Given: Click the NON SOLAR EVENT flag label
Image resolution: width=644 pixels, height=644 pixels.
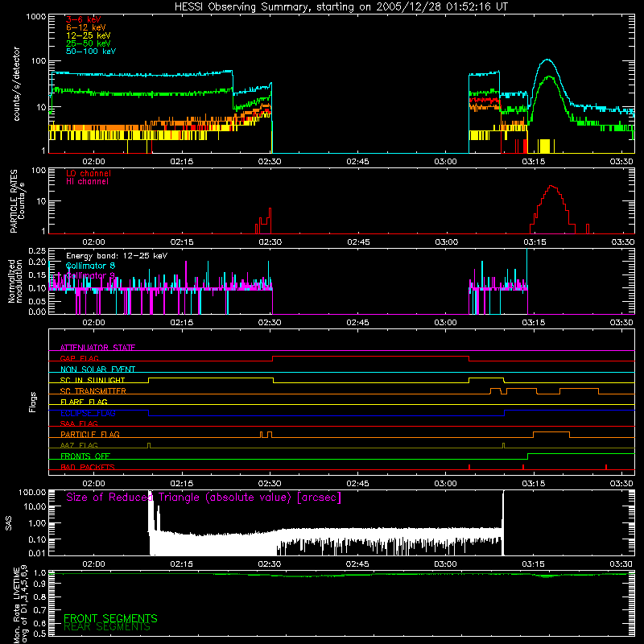Looking at the screenshot, I should (97, 369).
